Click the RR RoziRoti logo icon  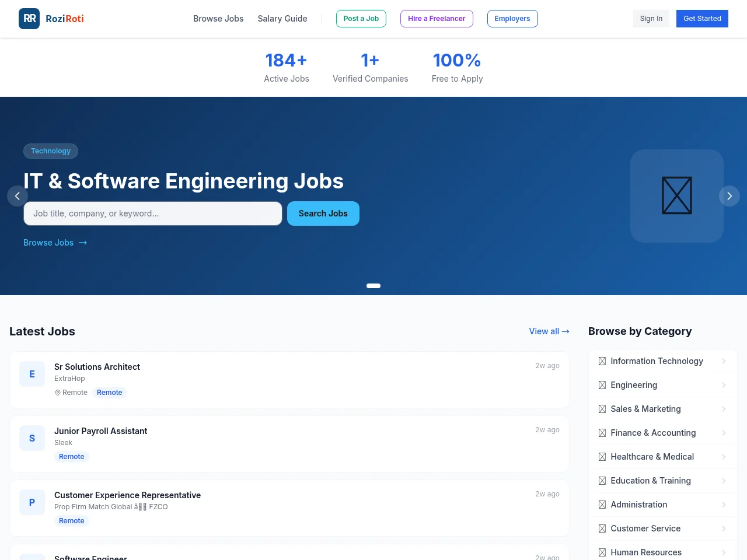click(29, 19)
